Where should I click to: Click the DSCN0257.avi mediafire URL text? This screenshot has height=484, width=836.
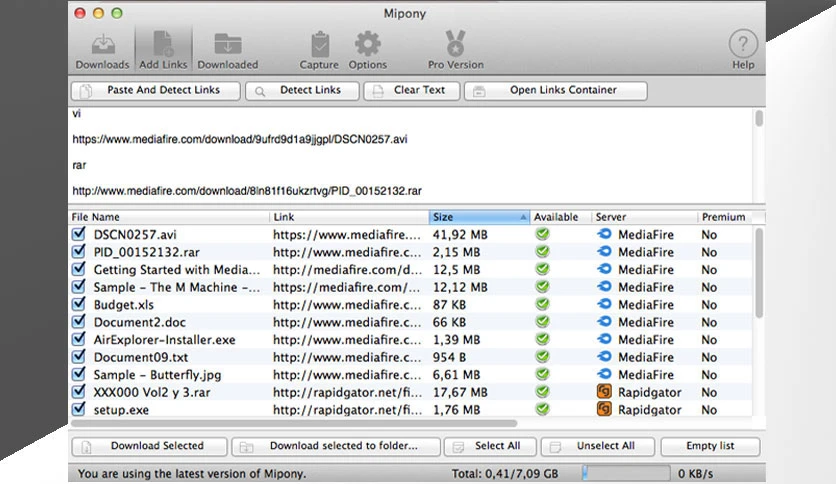click(x=240, y=139)
